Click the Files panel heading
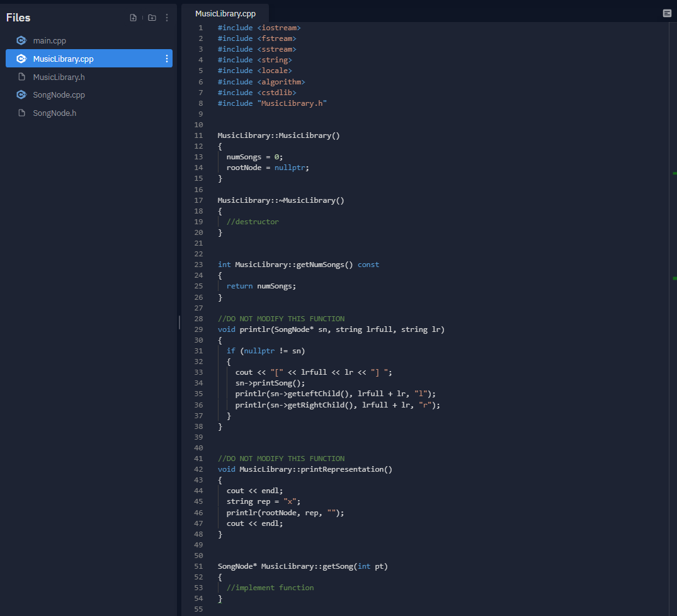 pos(18,18)
